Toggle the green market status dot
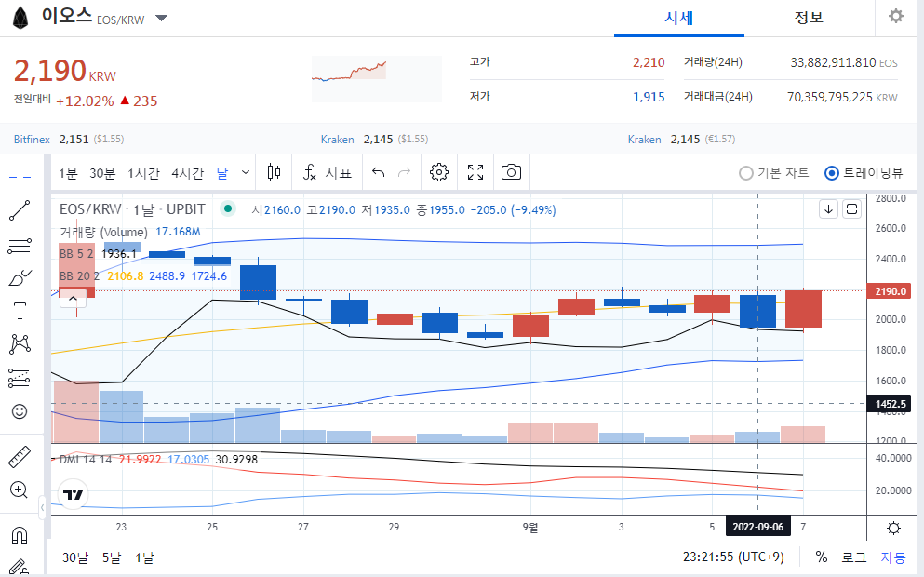 click(x=227, y=208)
